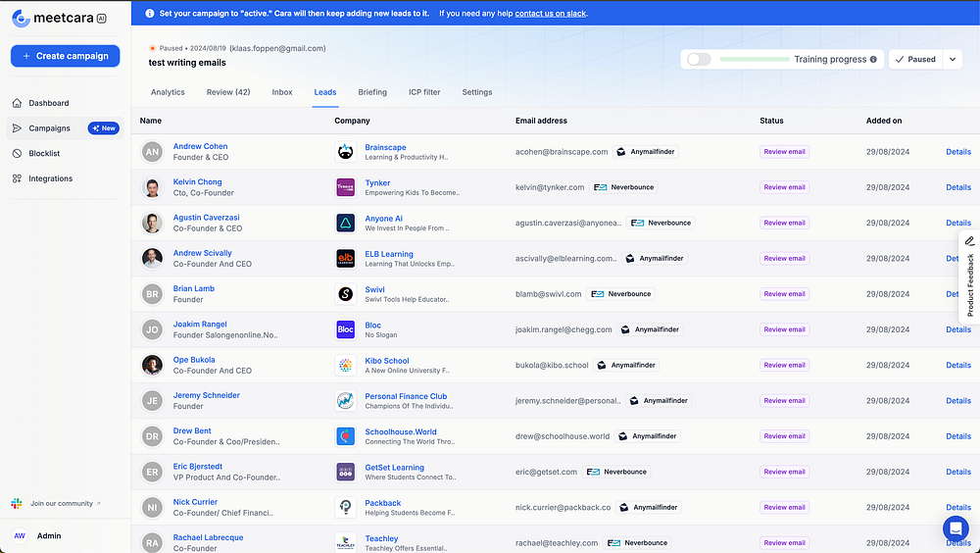Click the Admin user label
The width and height of the screenshot is (980, 553).
click(x=49, y=536)
